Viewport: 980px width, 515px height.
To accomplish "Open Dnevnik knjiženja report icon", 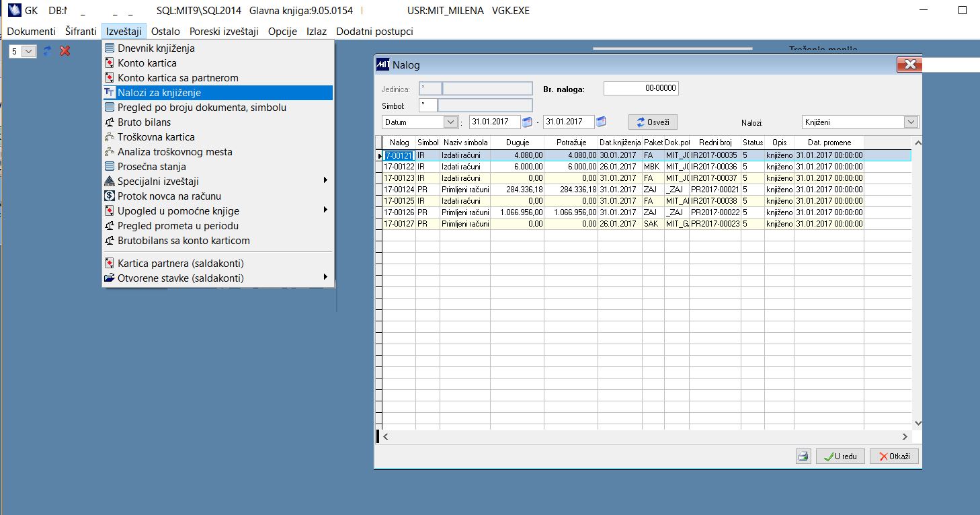I will tap(110, 48).
